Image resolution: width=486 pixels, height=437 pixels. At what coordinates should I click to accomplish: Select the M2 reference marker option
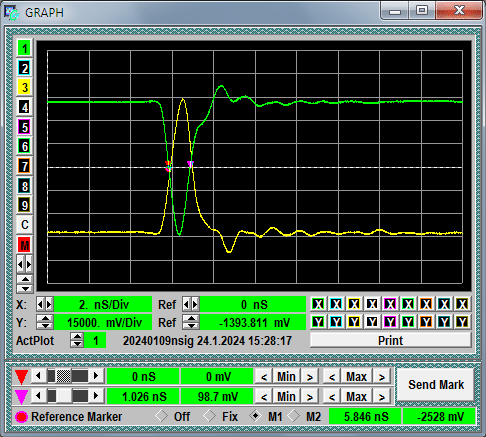[304, 416]
